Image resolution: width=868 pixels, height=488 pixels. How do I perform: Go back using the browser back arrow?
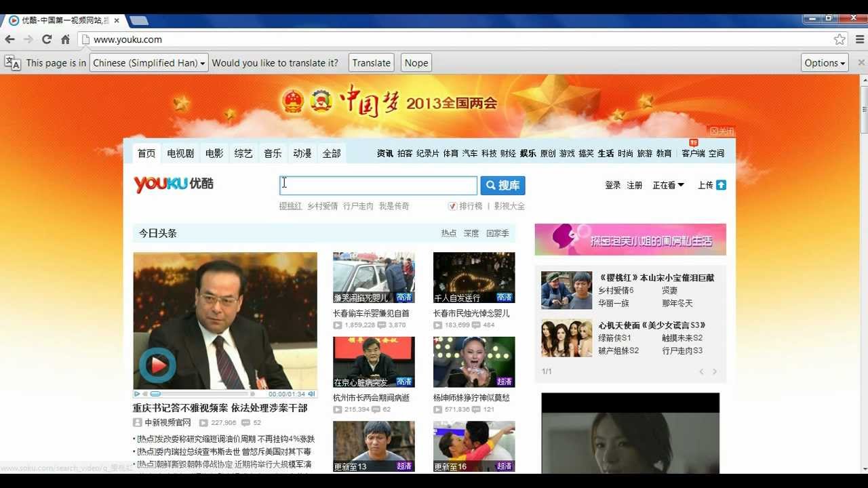click(9, 39)
